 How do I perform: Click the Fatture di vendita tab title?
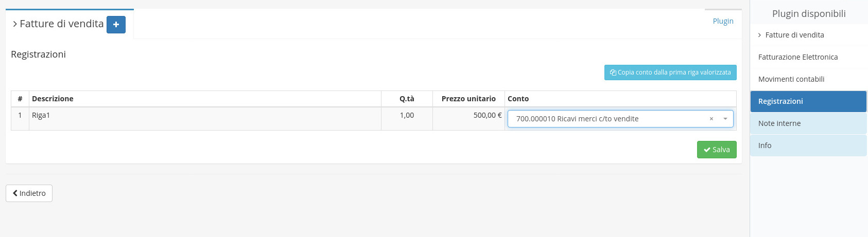[x=61, y=24]
